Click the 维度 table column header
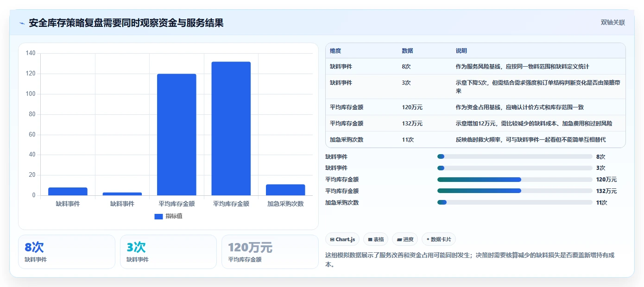 click(335, 51)
